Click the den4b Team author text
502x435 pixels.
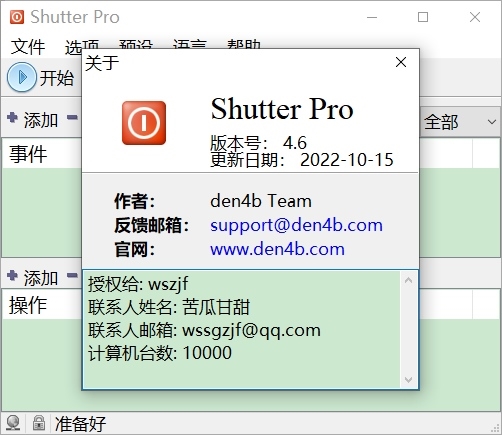click(261, 201)
